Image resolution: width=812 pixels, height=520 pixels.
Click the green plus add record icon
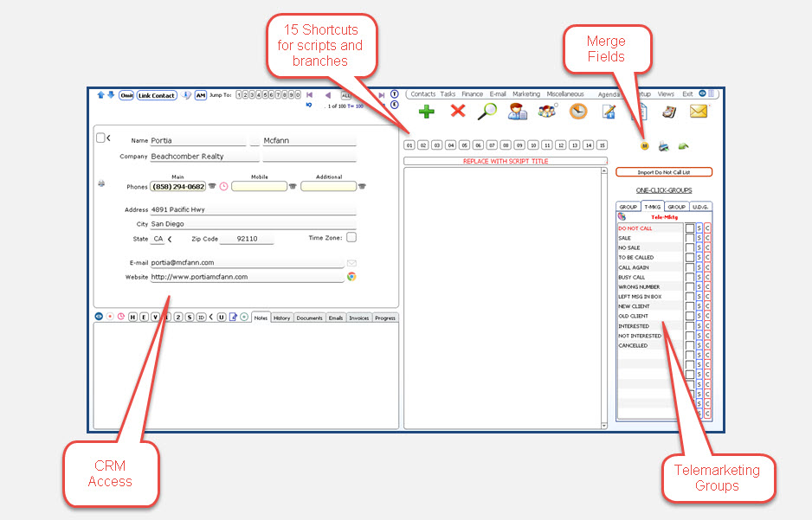(426, 112)
